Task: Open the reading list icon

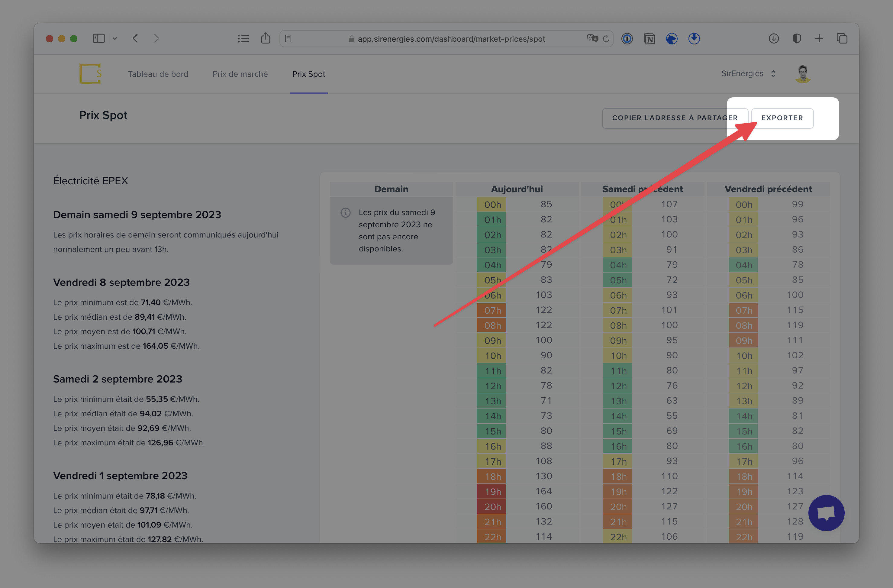Action: (243, 39)
